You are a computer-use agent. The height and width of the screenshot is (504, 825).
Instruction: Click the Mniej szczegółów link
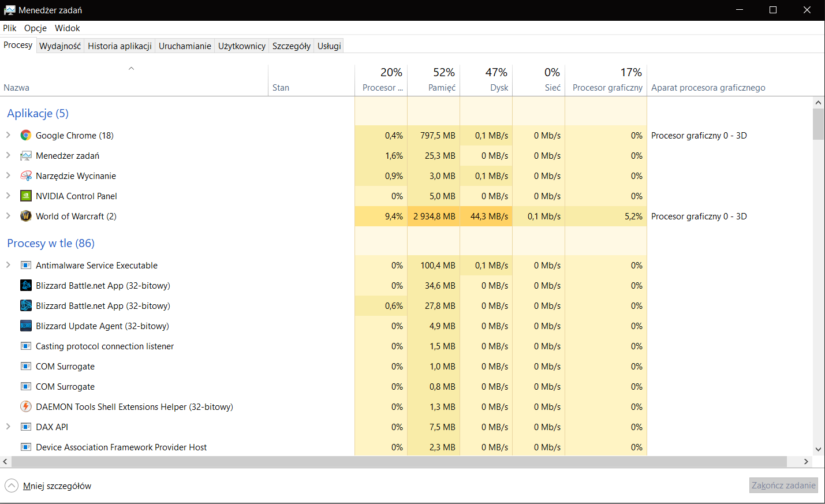point(57,486)
